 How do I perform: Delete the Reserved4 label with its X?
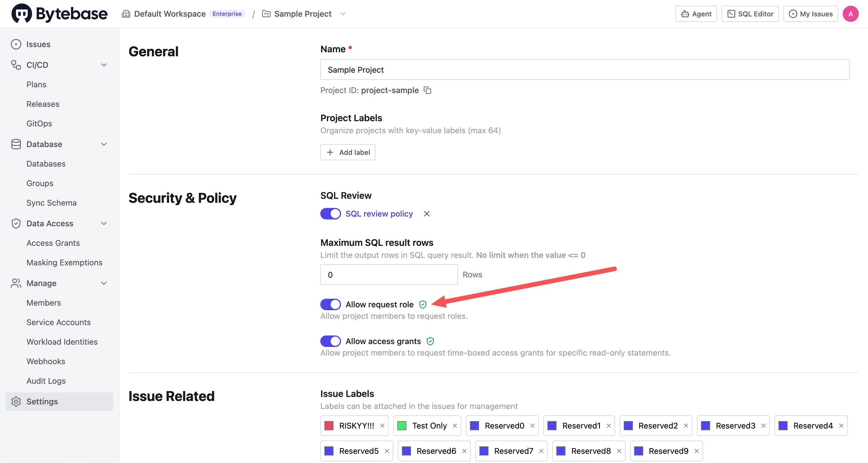(841, 426)
